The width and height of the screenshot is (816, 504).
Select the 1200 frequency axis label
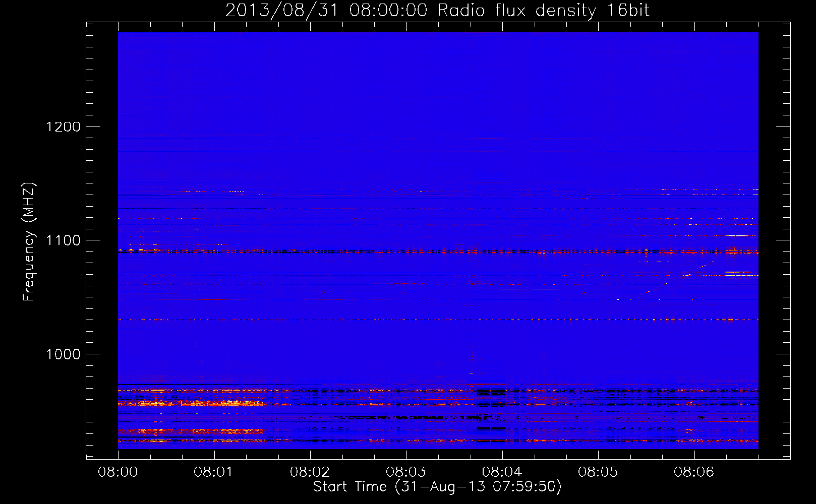pyautogui.click(x=63, y=127)
